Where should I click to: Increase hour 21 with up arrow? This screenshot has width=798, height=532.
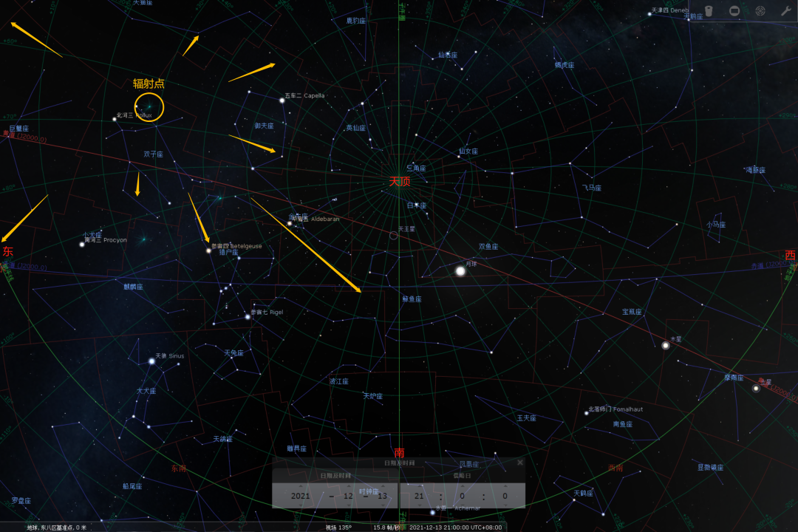click(x=419, y=487)
